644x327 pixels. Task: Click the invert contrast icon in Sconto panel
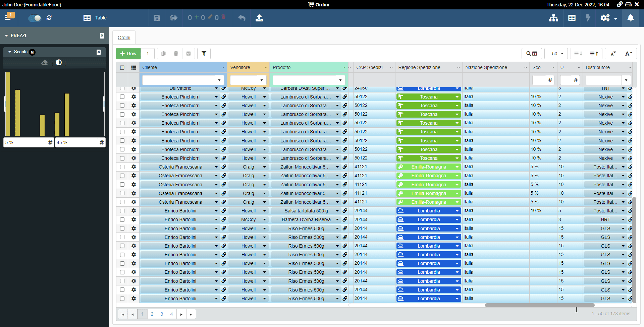coord(59,63)
